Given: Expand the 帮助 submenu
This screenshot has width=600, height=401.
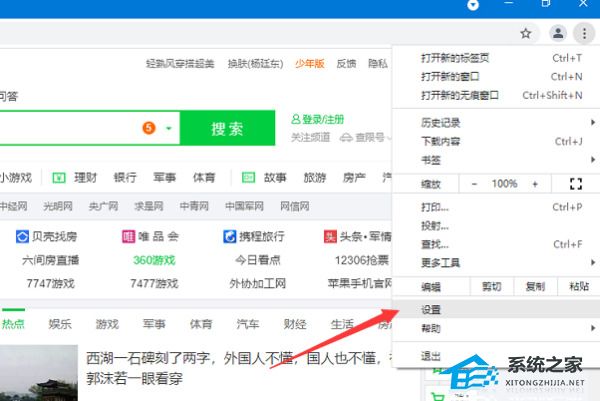Looking at the screenshot, I should 593,328.
